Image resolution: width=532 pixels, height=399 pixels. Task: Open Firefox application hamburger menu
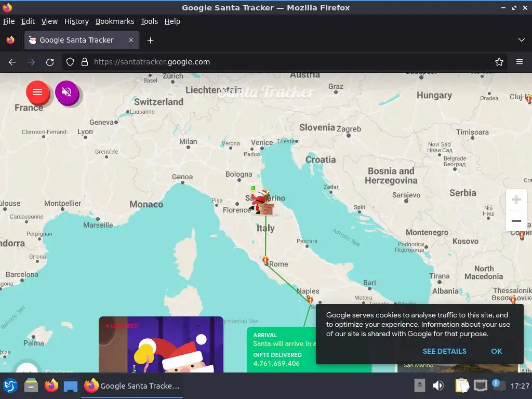pyautogui.click(x=519, y=62)
